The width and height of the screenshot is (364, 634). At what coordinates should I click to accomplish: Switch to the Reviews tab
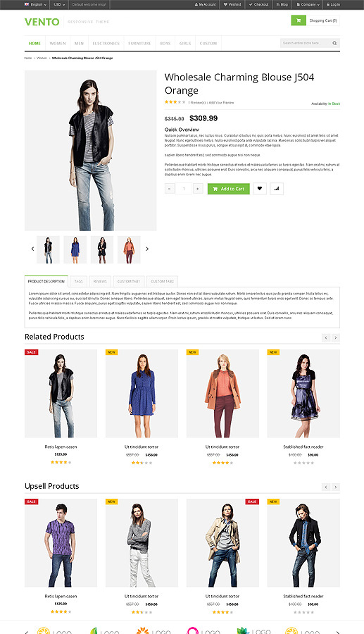(100, 281)
